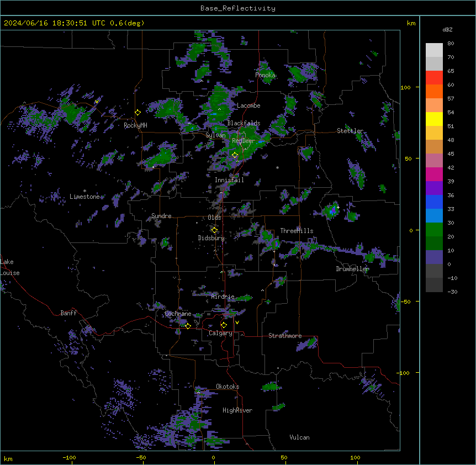Select the bright yellow 51–54 dBZ swatch
This screenshot has height=465, width=476.
434,119
